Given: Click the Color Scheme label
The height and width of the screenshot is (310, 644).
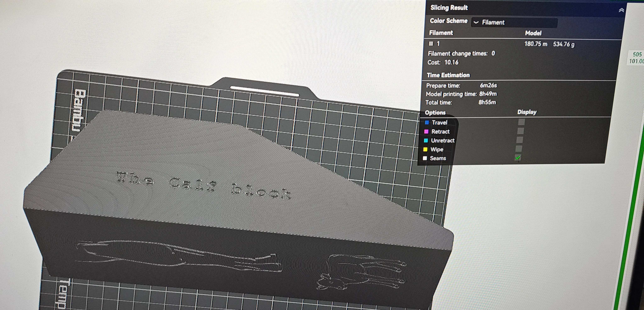Looking at the screenshot, I should [449, 21].
